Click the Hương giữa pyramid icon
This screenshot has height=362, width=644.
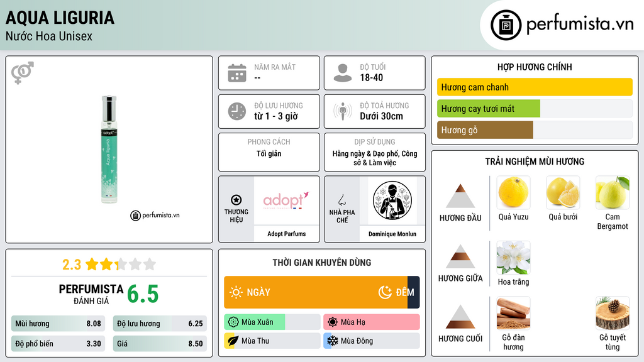460,256
